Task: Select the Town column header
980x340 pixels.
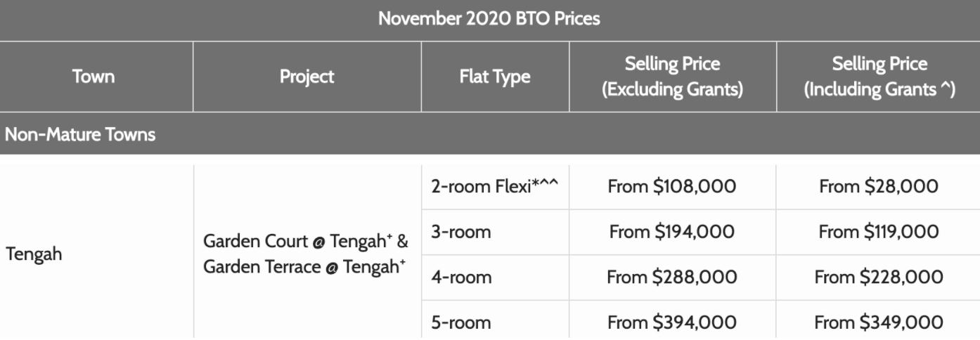Action: coord(94,76)
